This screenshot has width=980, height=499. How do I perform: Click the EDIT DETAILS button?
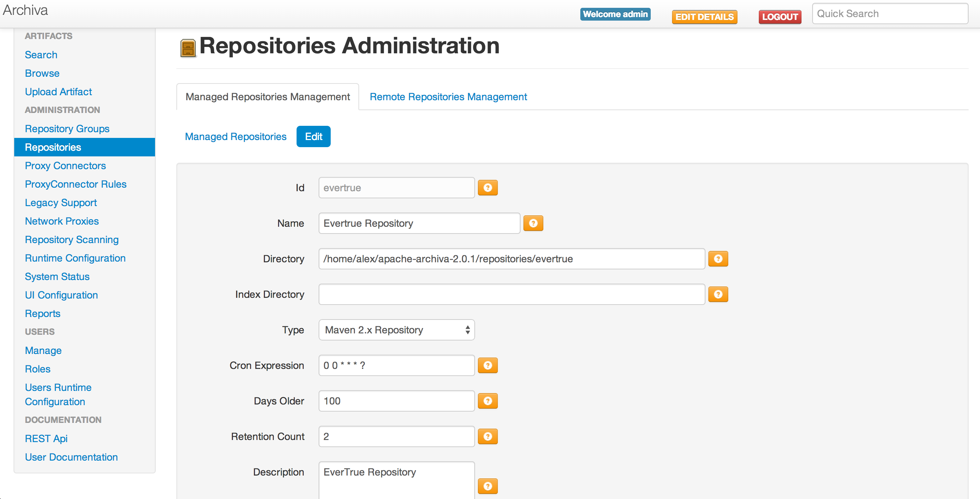[x=704, y=17]
